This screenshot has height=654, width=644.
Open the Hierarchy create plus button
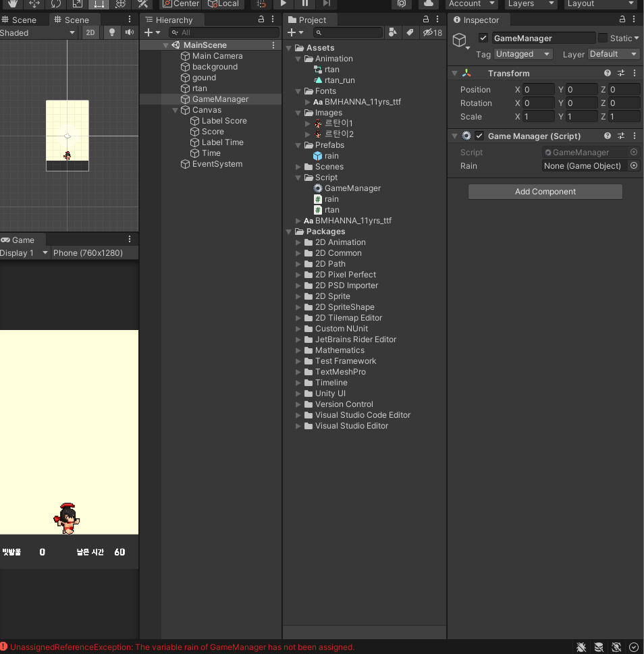point(152,32)
